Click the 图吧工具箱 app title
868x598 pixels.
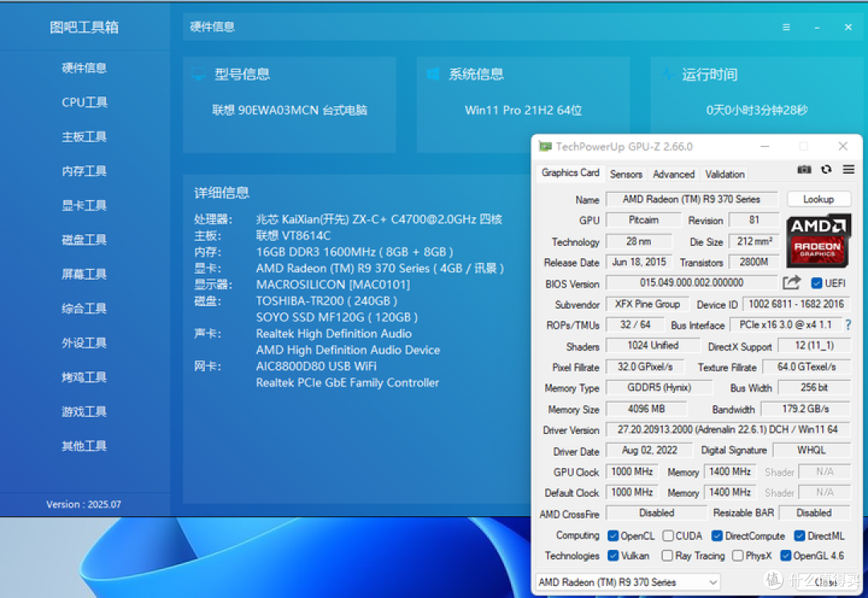click(x=84, y=27)
